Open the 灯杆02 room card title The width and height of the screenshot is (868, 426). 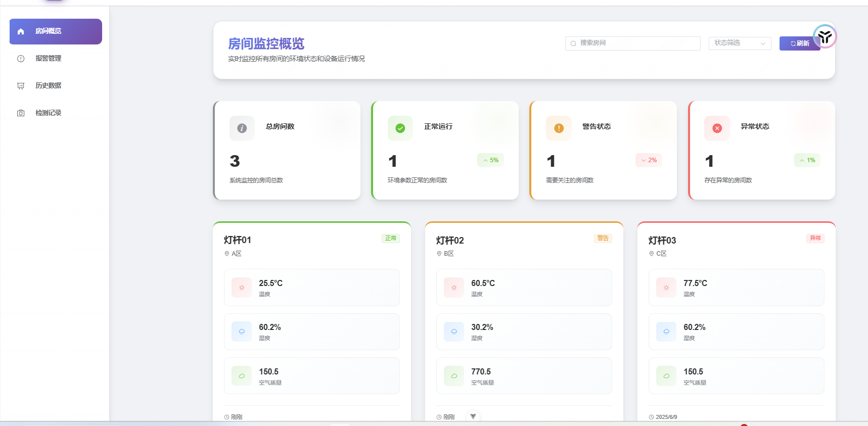[x=450, y=241]
